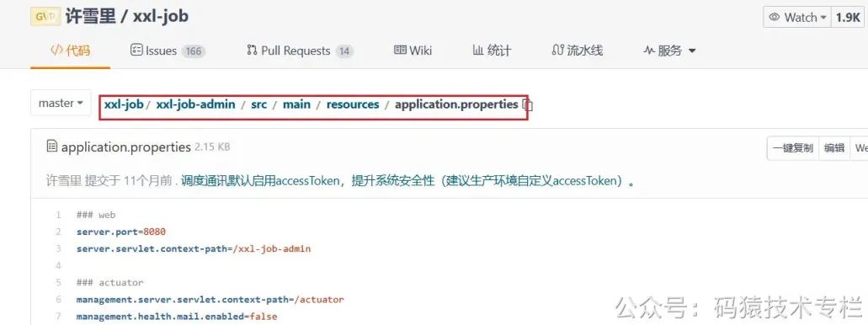The width and height of the screenshot is (868, 325).
Task: Click the management.server.servlet.context-path line
Action: 210,300
